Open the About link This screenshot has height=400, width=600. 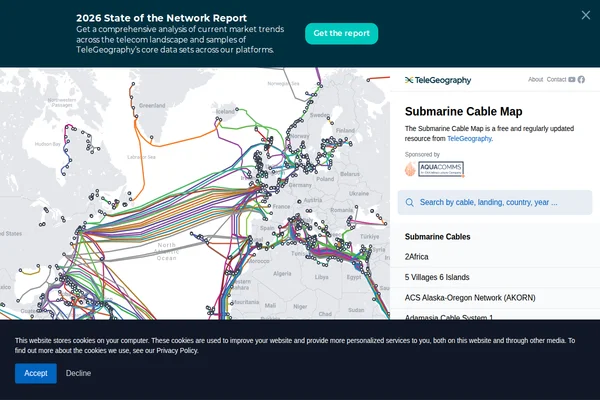pos(535,79)
